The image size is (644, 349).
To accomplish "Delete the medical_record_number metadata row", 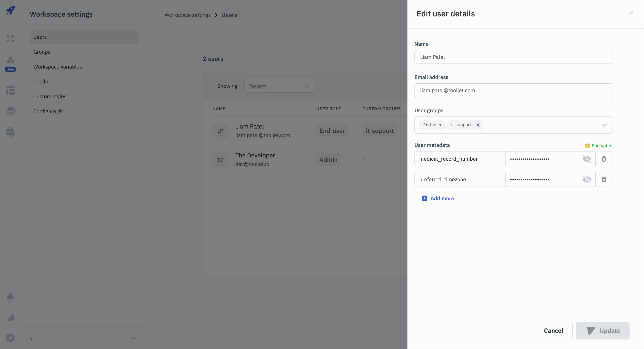I will (604, 159).
